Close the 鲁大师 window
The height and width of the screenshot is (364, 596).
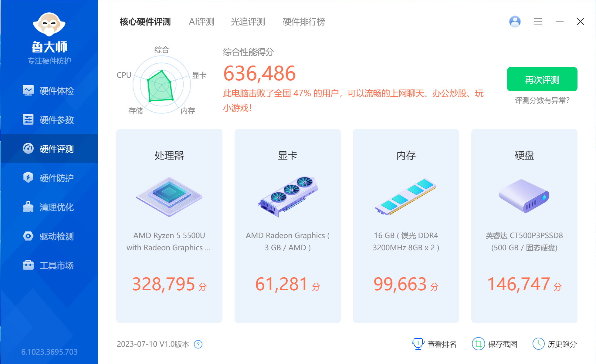click(581, 22)
